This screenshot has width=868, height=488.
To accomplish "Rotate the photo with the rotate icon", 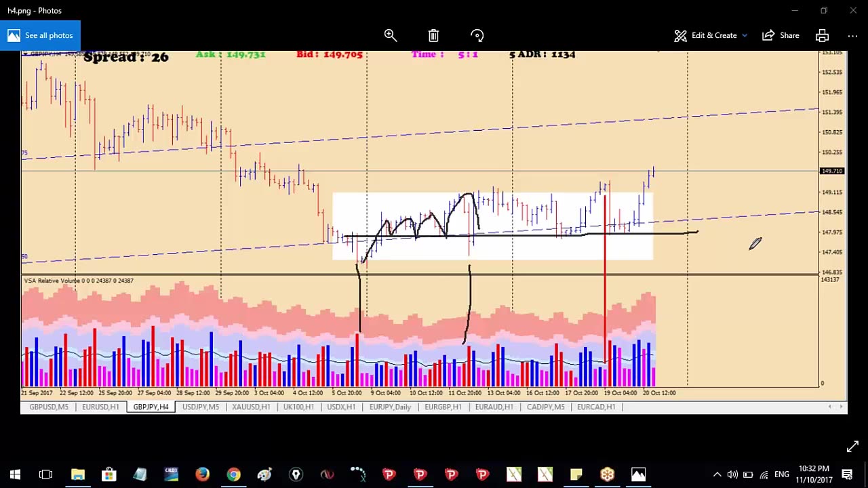I will pyautogui.click(x=477, y=35).
